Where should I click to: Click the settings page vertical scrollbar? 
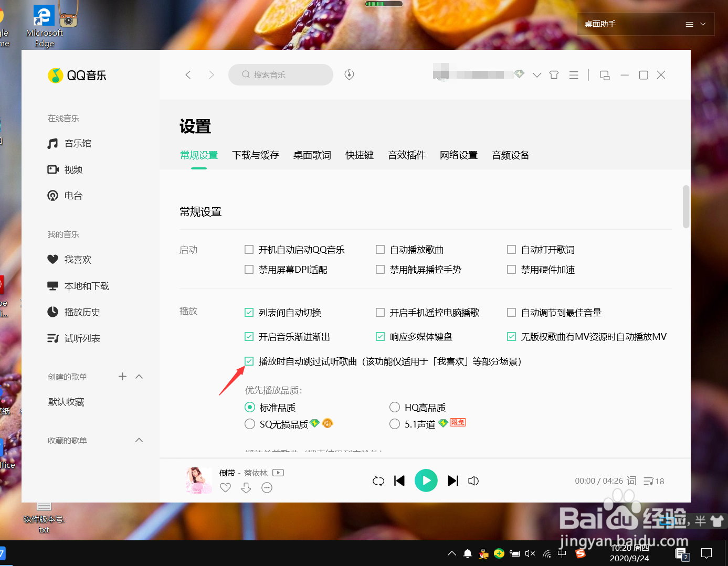[x=686, y=207]
